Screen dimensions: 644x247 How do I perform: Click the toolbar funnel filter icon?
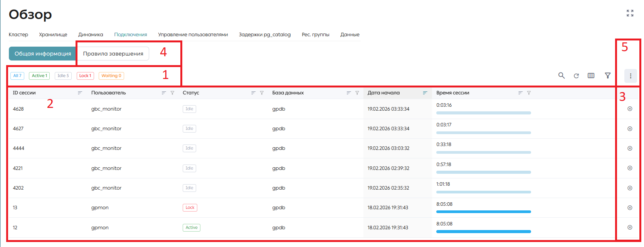(x=608, y=76)
